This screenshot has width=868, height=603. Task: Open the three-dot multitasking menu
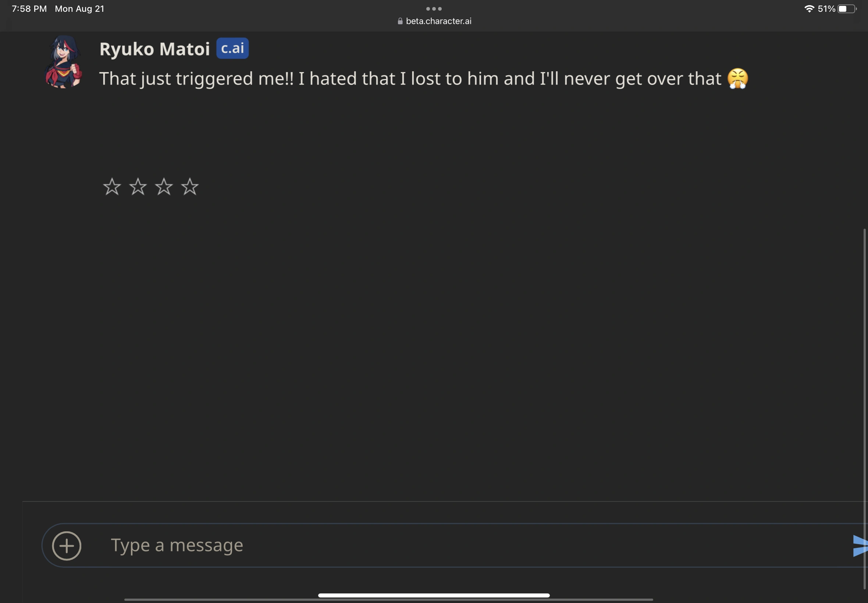434,9
